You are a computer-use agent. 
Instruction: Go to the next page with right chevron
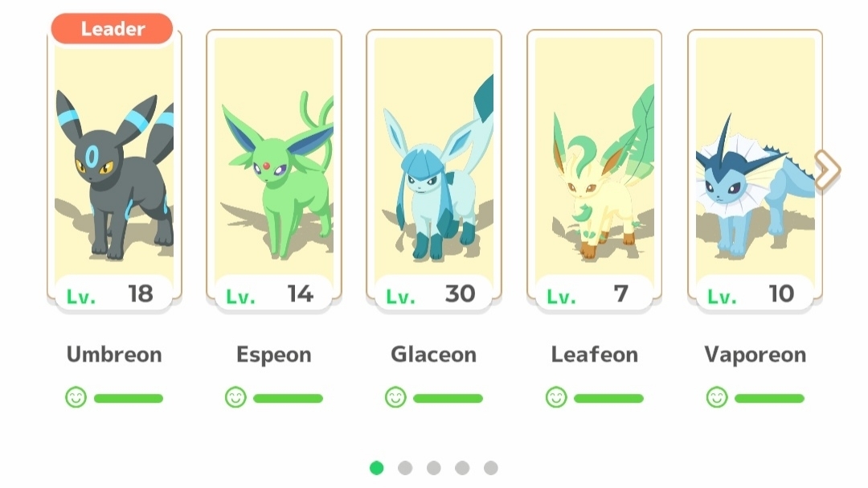coord(827,170)
